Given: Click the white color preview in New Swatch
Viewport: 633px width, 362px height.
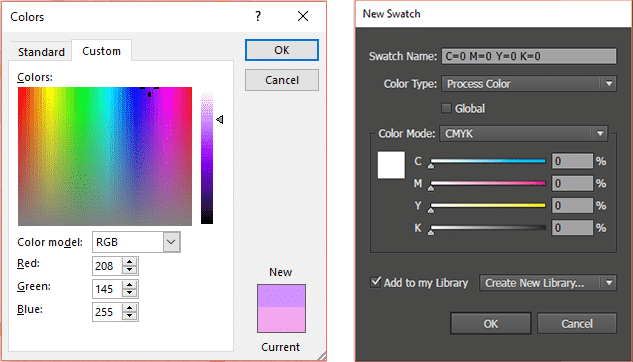Looking at the screenshot, I should (x=391, y=165).
